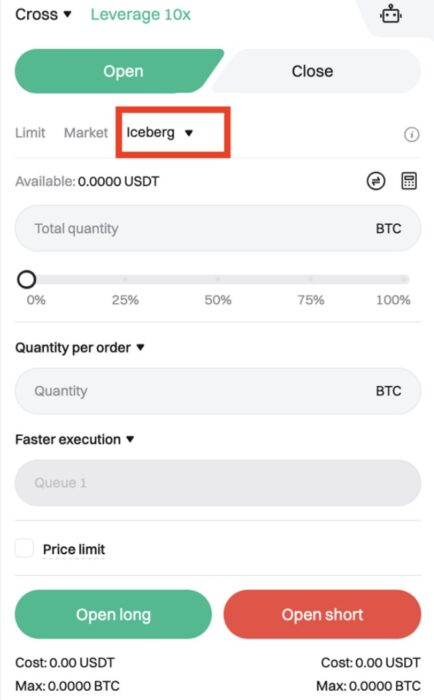Screen dimensions: 434x700
Task: Focus the Total quantity BTC field
Action: 218,228
